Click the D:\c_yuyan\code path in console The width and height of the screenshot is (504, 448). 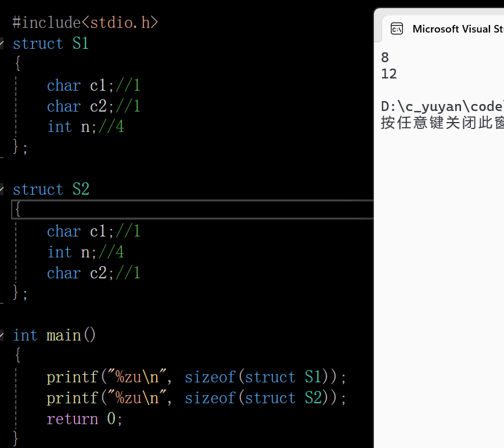click(442, 106)
